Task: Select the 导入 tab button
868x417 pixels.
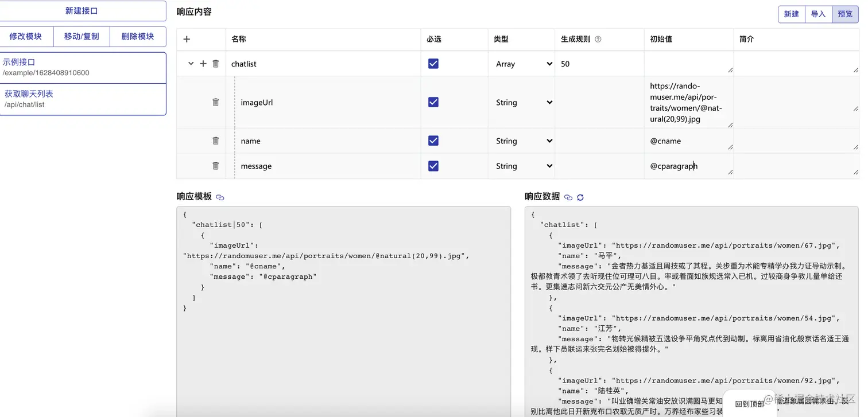Action: (x=819, y=14)
